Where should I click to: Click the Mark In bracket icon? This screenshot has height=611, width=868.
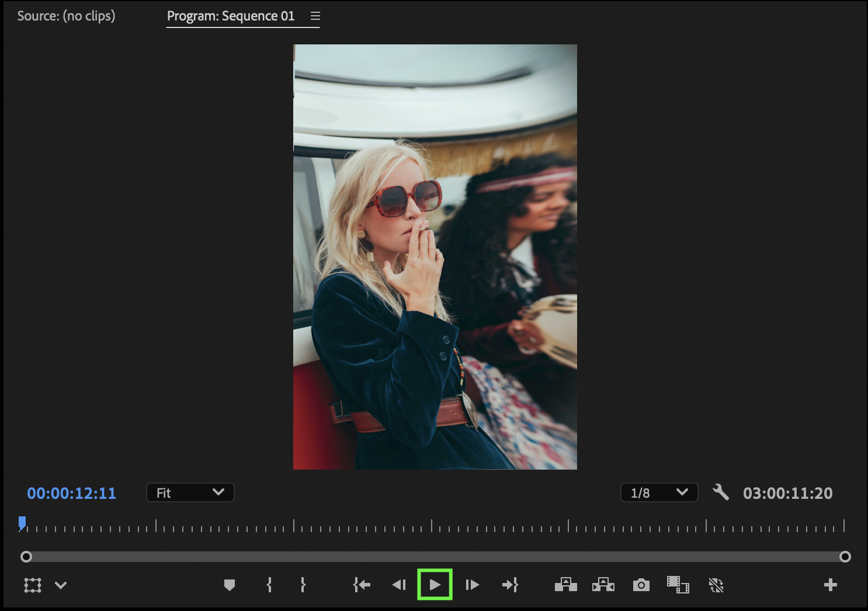tap(269, 585)
